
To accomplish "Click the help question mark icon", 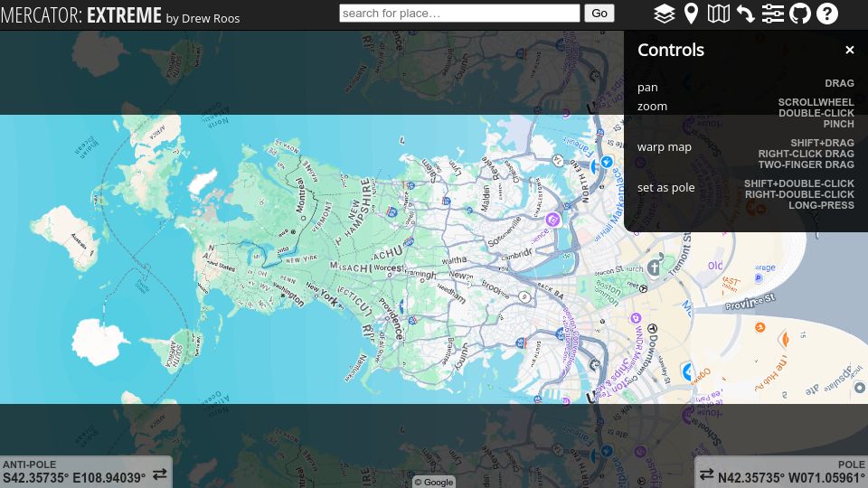I will (x=826, y=14).
